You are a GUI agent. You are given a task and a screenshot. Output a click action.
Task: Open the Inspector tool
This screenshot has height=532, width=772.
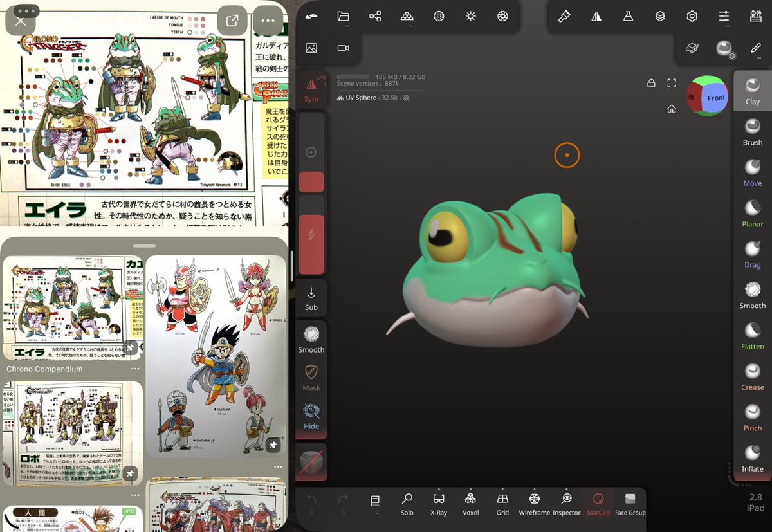[x=566, y=504]
